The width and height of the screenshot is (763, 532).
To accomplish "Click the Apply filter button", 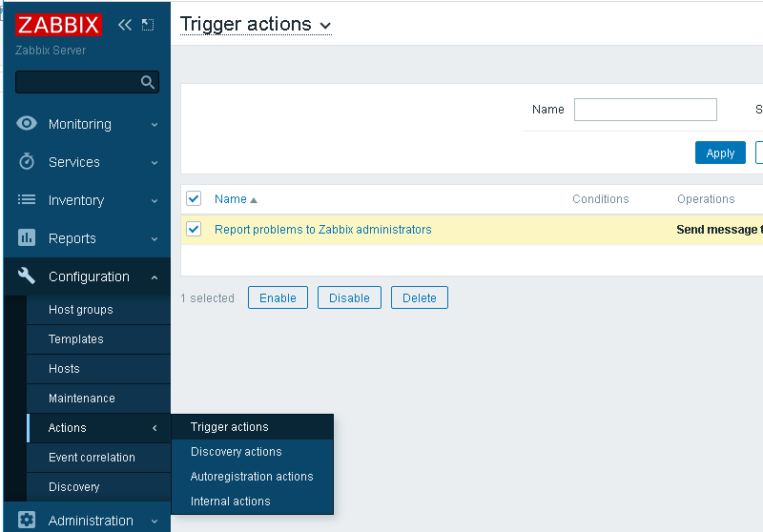I will click(x=720, y=153).
